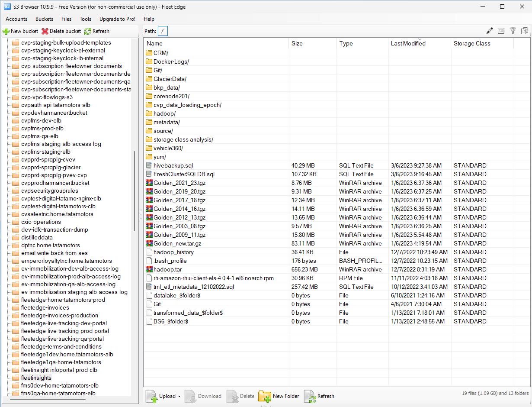This screenshot has height=407, width=532.
Task: Click the red X Delete bucket icon
Action: pyautogui.click(x=45, y=31)
